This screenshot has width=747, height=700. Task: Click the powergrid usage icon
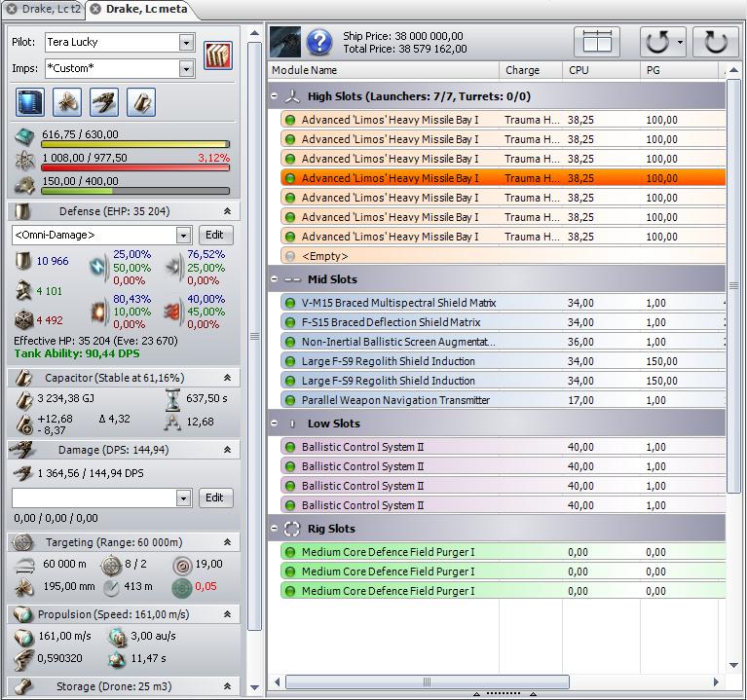(24, 161)
